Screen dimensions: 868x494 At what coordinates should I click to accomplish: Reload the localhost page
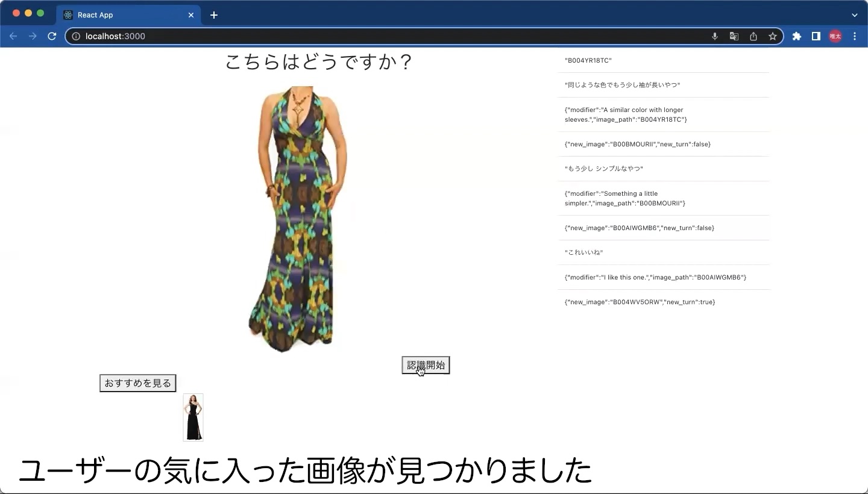[x=52, y=36]
